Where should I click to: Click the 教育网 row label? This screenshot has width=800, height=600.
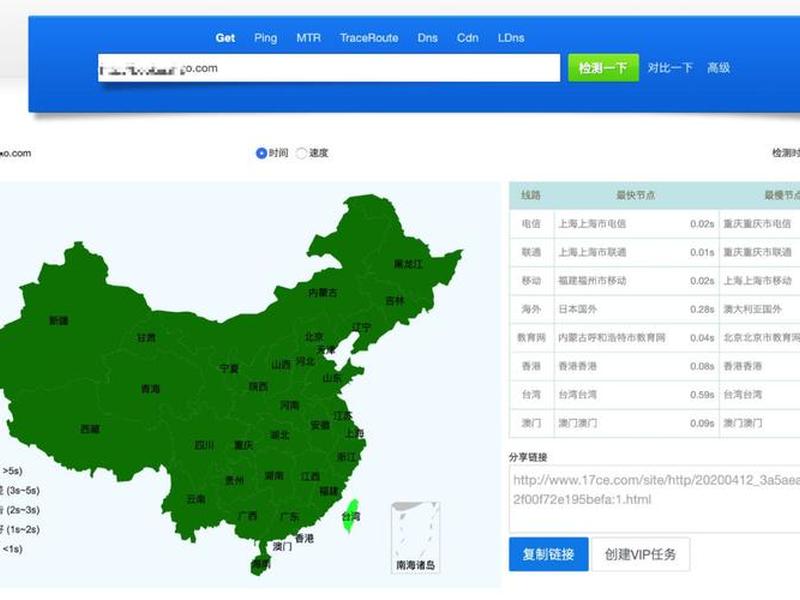(531, 337)
